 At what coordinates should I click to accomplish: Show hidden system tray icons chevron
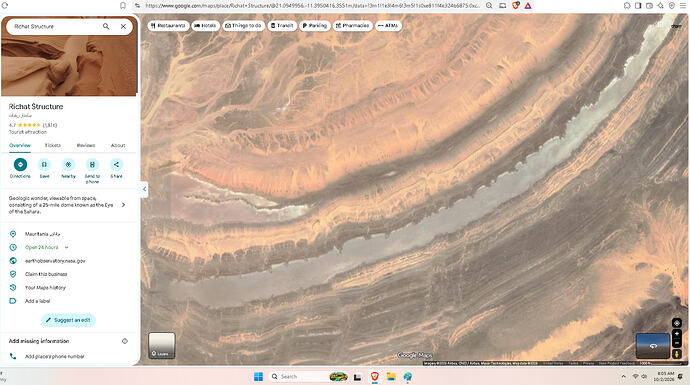click(623, 377)
